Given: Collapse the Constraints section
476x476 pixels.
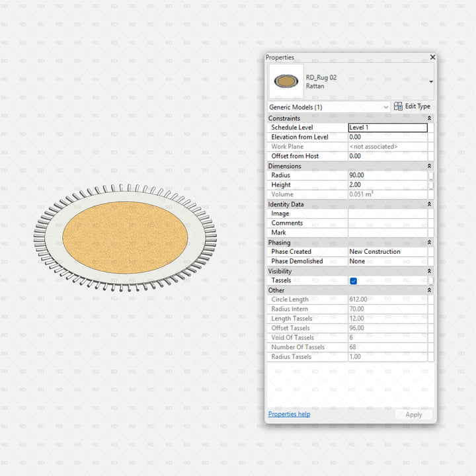Looking at the screenshot, I should 429,118.
